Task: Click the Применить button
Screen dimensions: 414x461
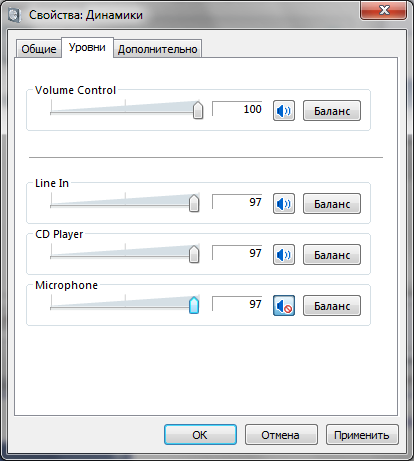Action: pyautogui.click(x=362, y=435)
